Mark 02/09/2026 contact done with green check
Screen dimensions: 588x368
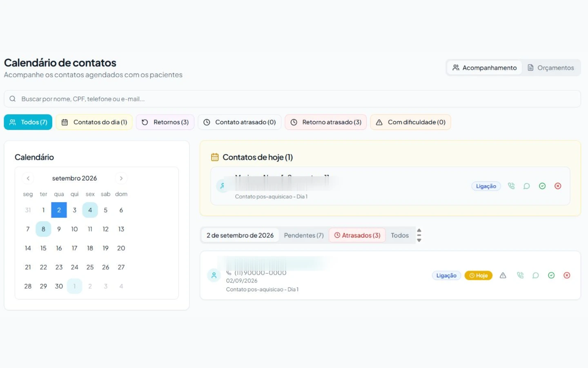pyautogui.click(x=551, y=276)
